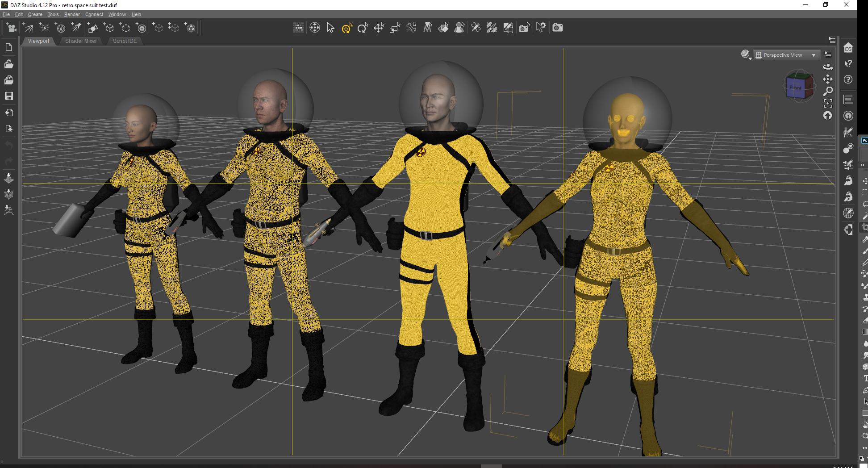Image resolution: width=868 pixels, height=468 pixels.
Task: Open the Help menu
Action: (136, 14)
